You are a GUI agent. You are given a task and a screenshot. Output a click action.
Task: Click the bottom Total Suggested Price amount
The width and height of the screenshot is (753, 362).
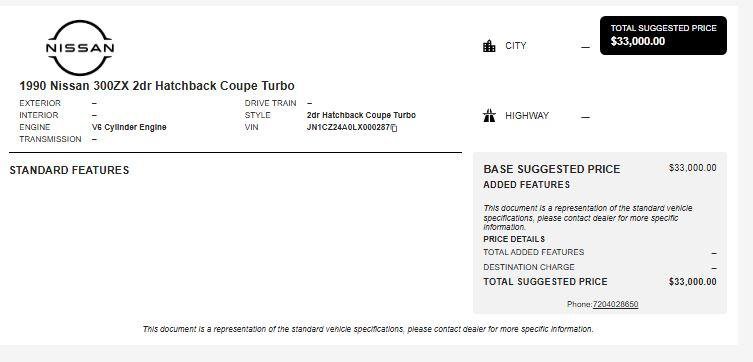coord(692,282)
